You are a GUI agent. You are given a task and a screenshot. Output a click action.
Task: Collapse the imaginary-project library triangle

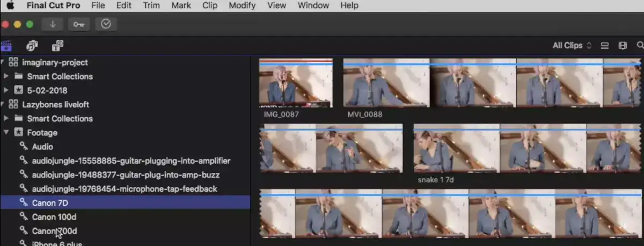coord(2,62)
